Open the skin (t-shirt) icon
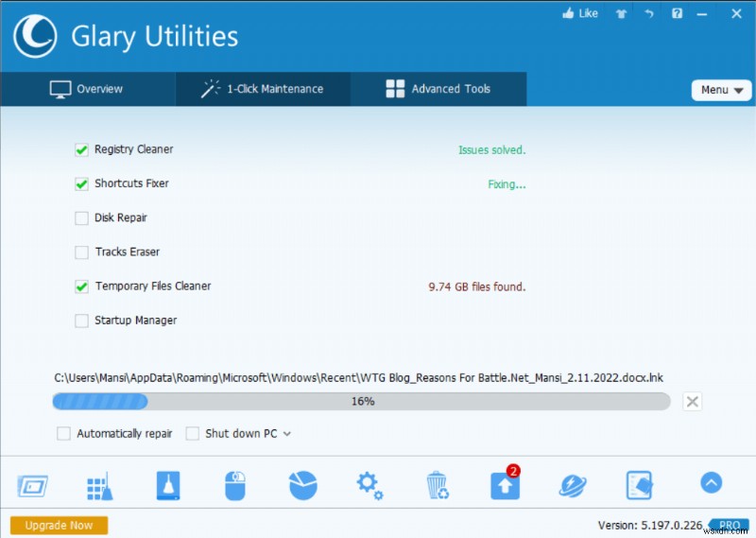Screen dimensions: 756x538 621,14
